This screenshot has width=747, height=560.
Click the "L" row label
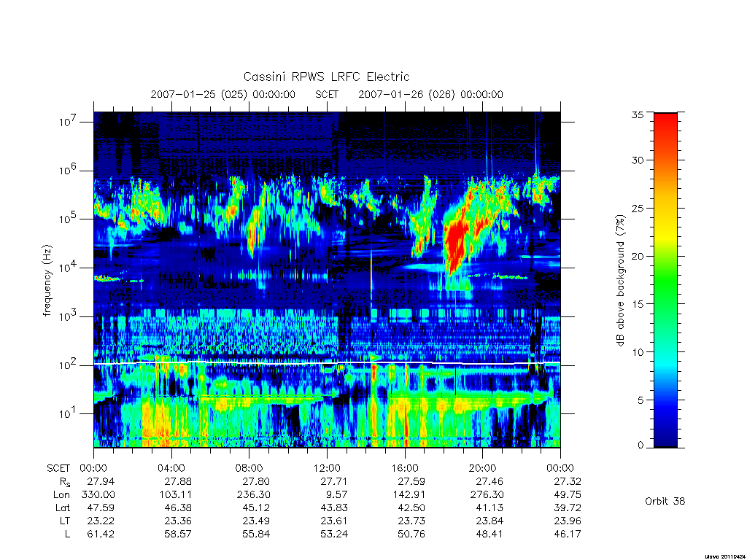point(67,534)
